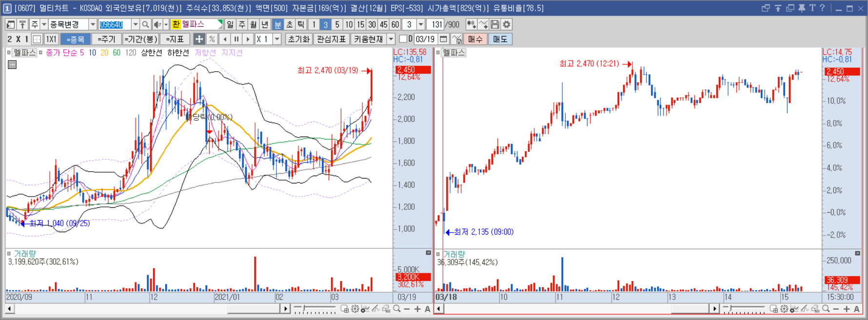Pause chart replay button
This screenshot has height=320, width=868.
point(237,39)
